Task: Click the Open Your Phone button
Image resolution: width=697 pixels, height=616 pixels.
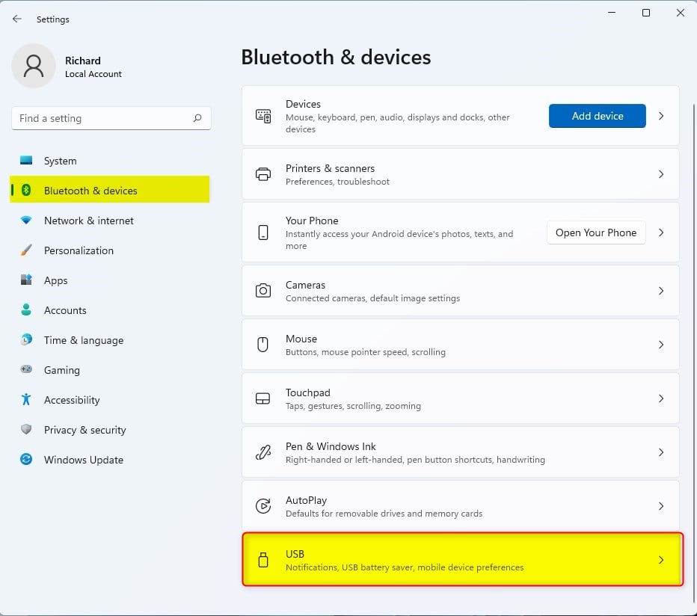Action: pyautogui.click(x=595, y=232)
